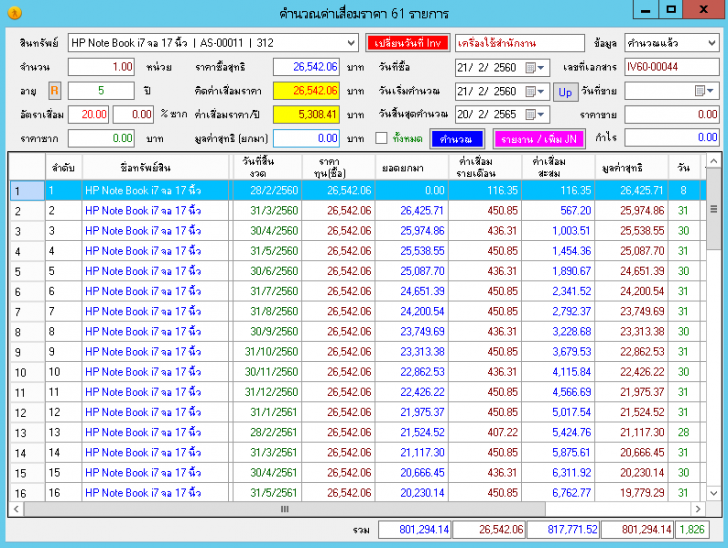The width and height of the screenshot is (728, 548).
Task: Click the magenta รายงาน / เพิ่ม JN button
Action: point(539,139)
